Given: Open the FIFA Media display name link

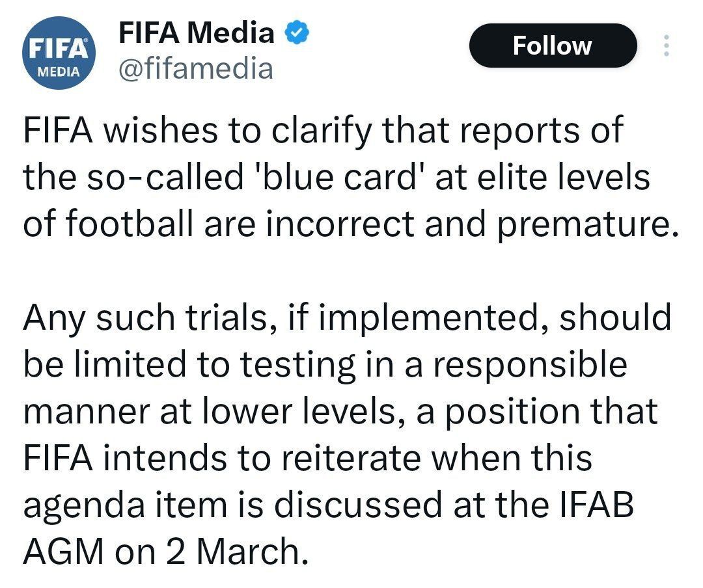Looking at the screenshot, I should click(x=197, y=33).
